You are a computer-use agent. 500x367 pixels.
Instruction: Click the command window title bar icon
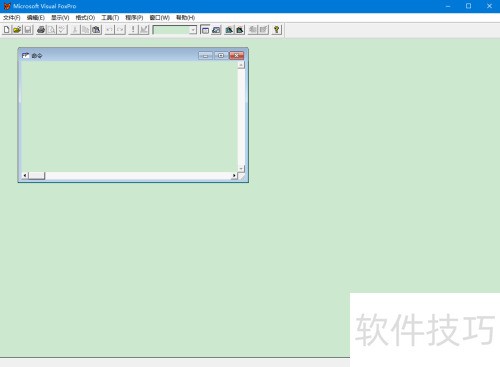(x=25, y=55)
